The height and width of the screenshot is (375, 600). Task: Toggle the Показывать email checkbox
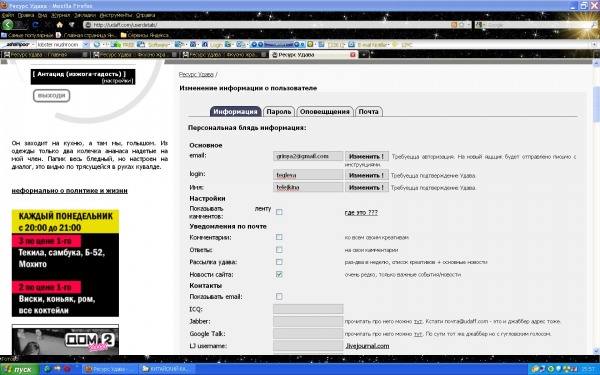(x=279, y=297)
